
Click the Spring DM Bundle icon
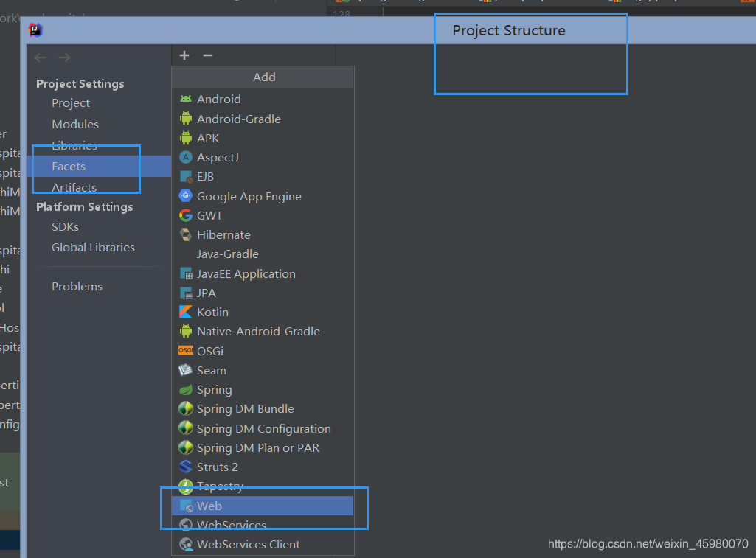(x=186, y=408)
